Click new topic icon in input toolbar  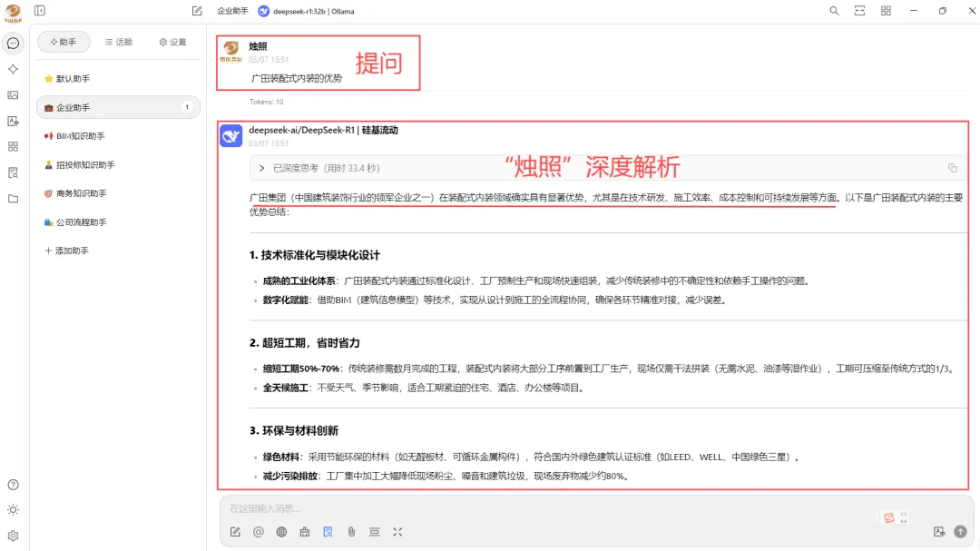(235, 532)
